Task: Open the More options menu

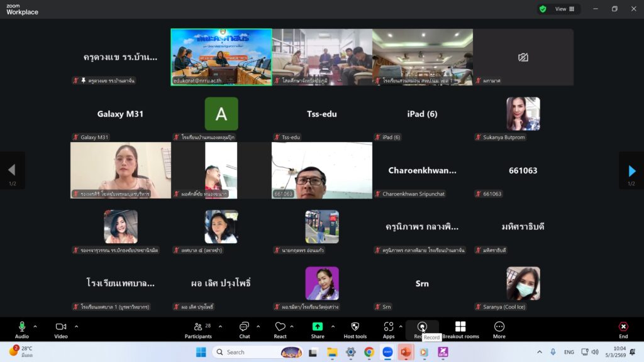Action: point(499,329)
